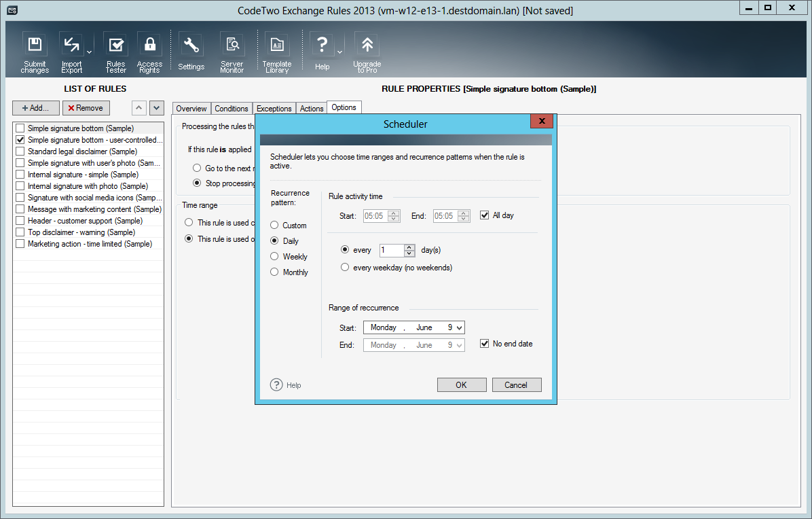
Task: Switch to the Conditions tab
Action: tap(232, 108)
